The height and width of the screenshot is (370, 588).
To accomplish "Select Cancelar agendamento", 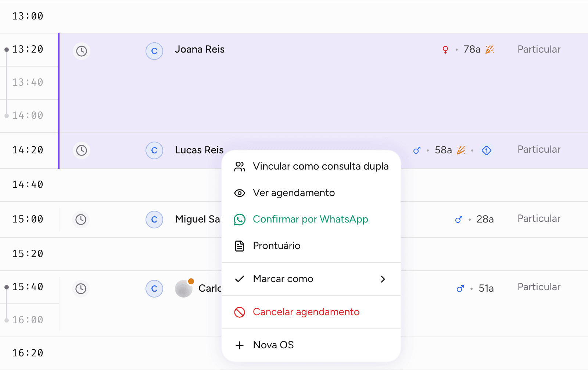I will 311,312.
